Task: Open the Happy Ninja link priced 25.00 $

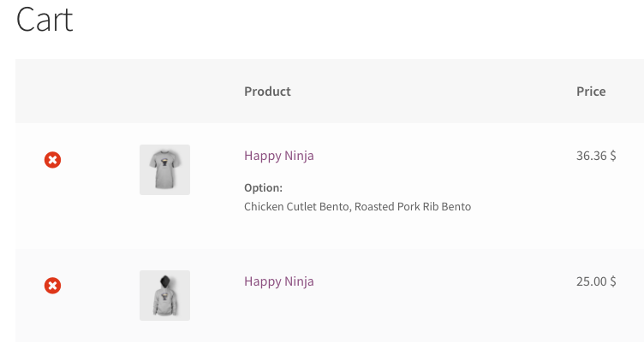Action: point(278,281)
